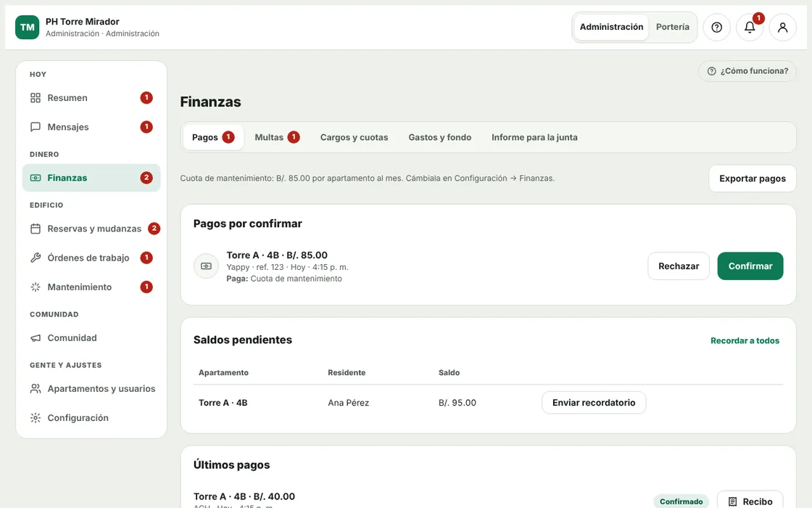Click the red badge on Mensajes
The width and height of the screenshot is (812, 508).
point(146,126)
